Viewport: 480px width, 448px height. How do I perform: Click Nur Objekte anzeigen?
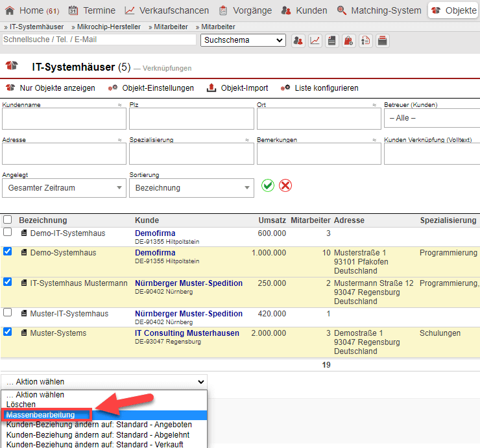coord(51,88)
